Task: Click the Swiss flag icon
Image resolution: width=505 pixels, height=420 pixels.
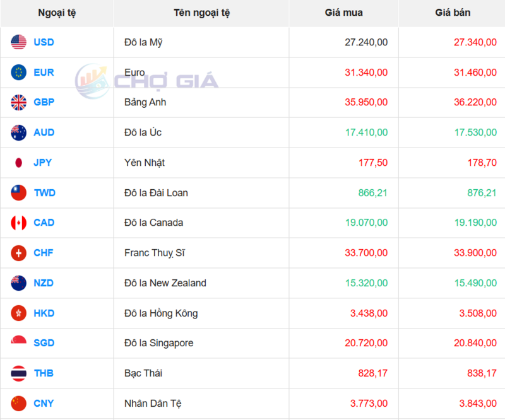Action: (x=18, y=253)
